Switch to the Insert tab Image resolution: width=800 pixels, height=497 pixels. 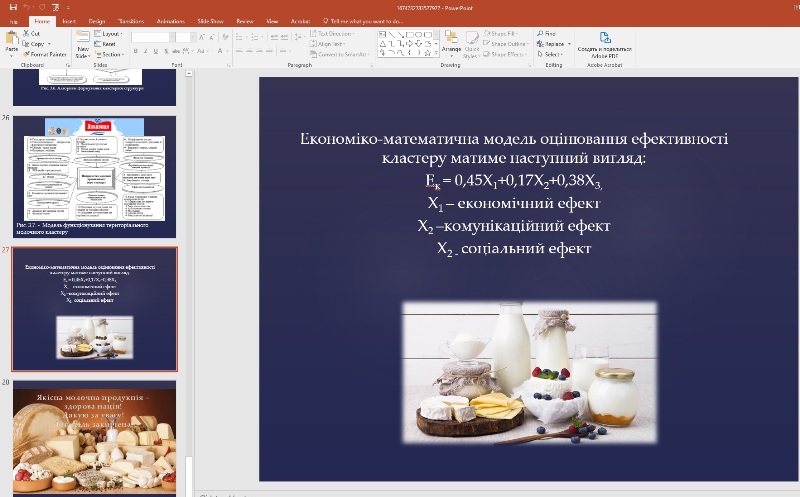coord(69,21)
